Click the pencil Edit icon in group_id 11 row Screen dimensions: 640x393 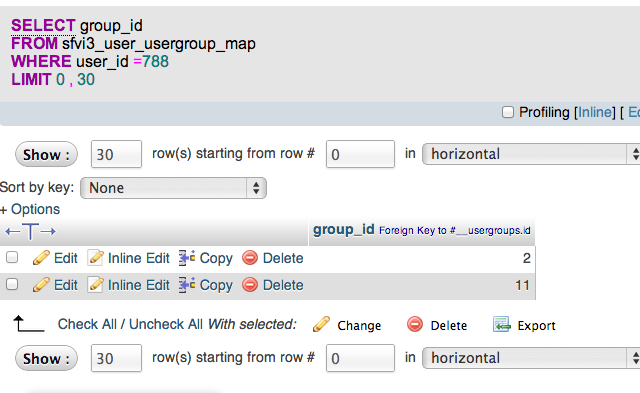(41, 285)
